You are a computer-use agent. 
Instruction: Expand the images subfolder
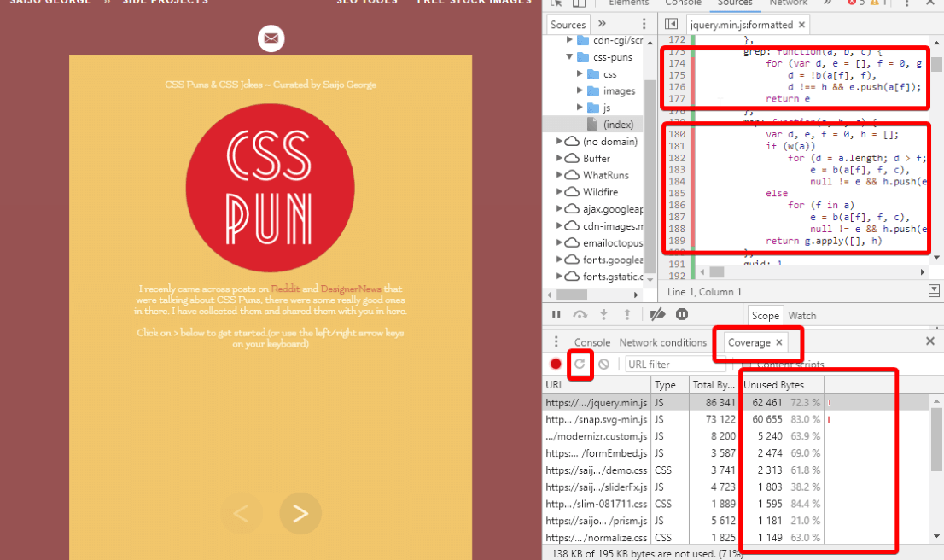click(580, 90)
